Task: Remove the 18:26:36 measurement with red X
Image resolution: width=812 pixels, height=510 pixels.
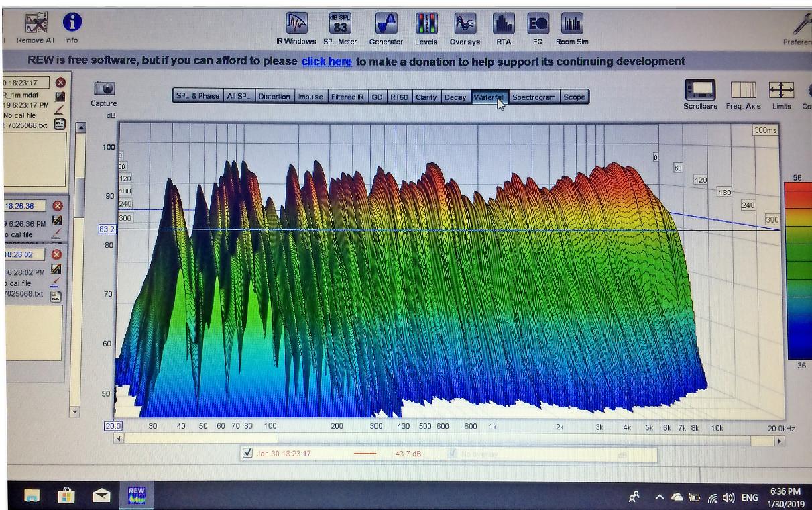Action: click(58, 206)
